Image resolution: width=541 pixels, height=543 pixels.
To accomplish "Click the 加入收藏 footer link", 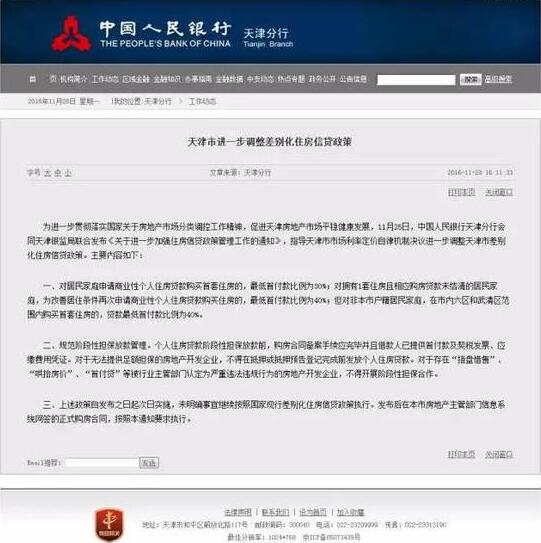I will pos(350,512).
